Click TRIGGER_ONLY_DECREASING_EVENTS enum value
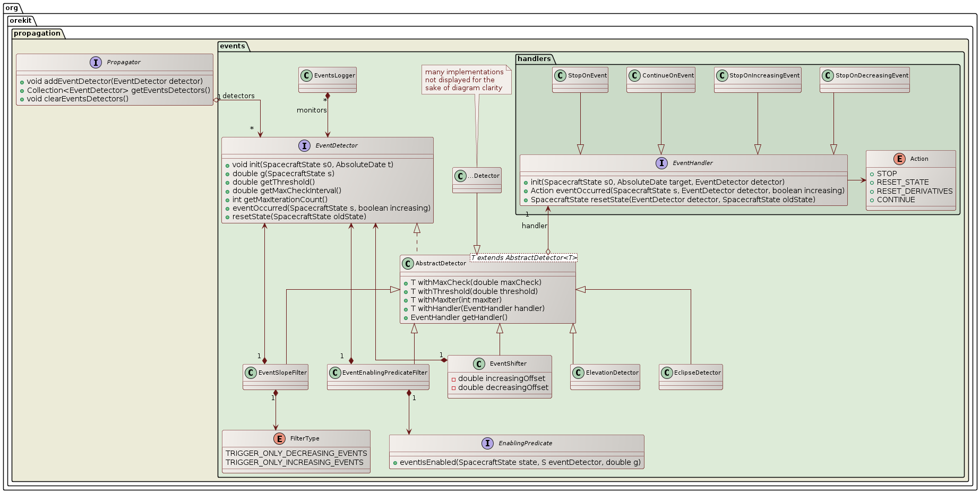 pos(296,453)
